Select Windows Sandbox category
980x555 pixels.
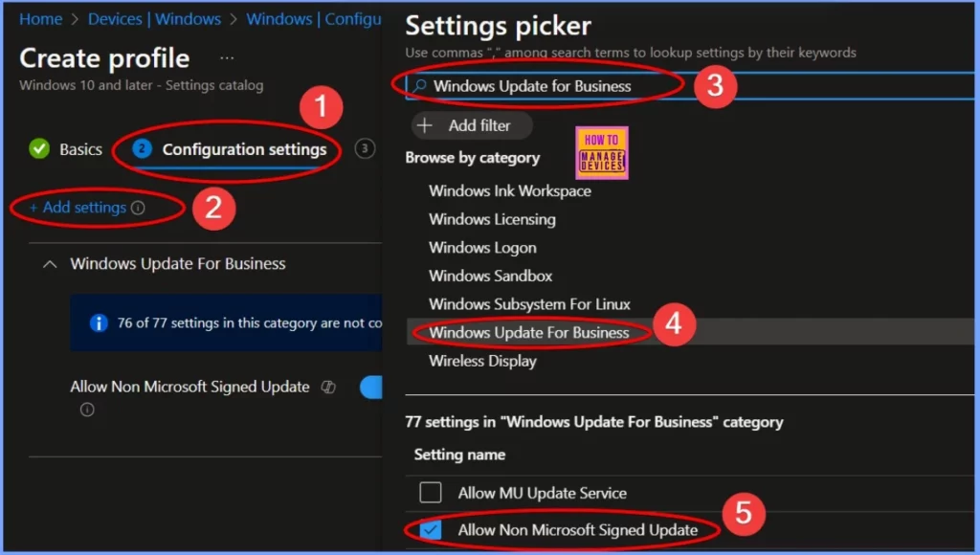point(491,277)
